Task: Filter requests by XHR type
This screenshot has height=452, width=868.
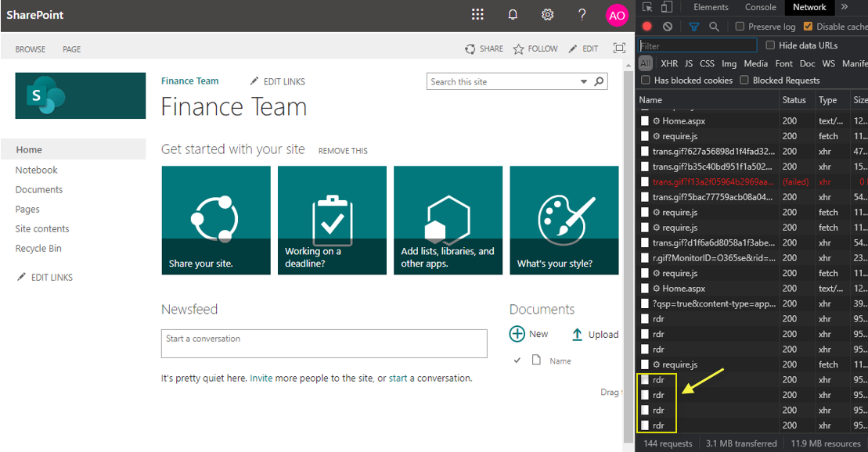Action: point(668,63)
